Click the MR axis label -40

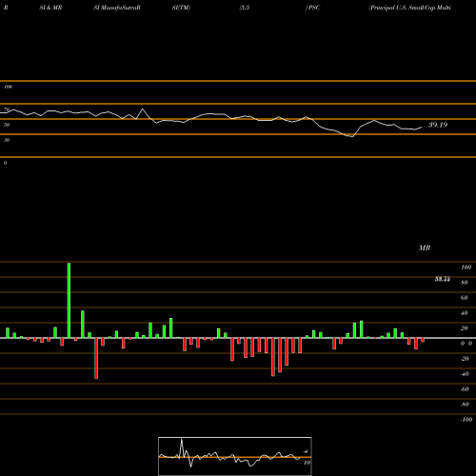click(465, 374)
